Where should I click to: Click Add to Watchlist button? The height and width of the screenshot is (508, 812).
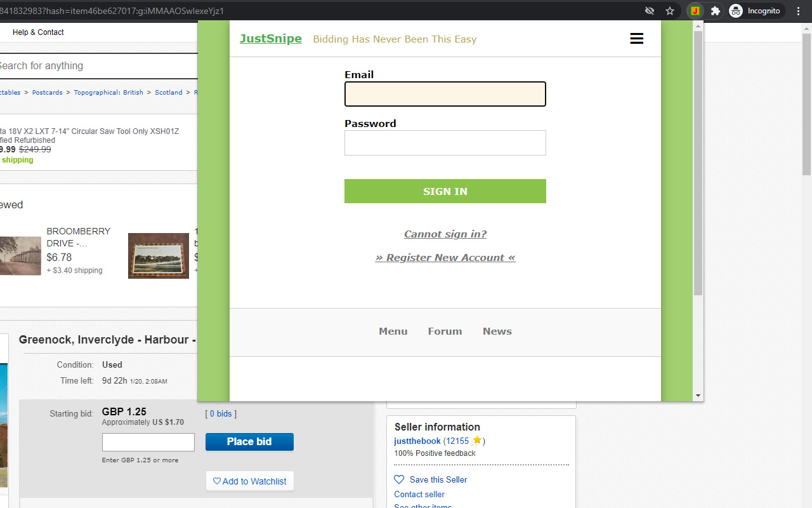click(x=250, y=481)
